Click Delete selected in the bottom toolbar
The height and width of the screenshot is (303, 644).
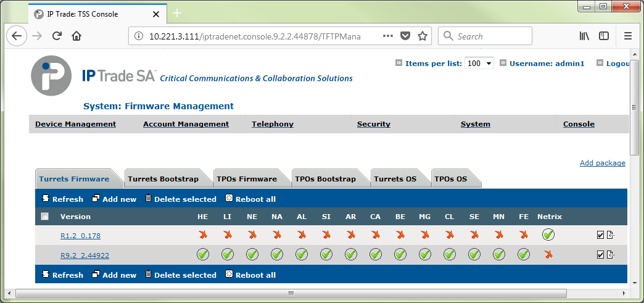(x=181, y=275)
